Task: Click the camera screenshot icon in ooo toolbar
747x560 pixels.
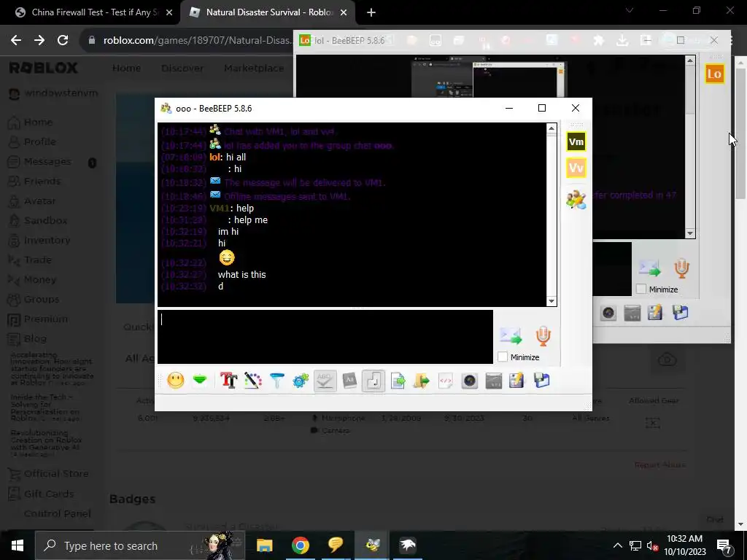Action: [x=469, y=381]
